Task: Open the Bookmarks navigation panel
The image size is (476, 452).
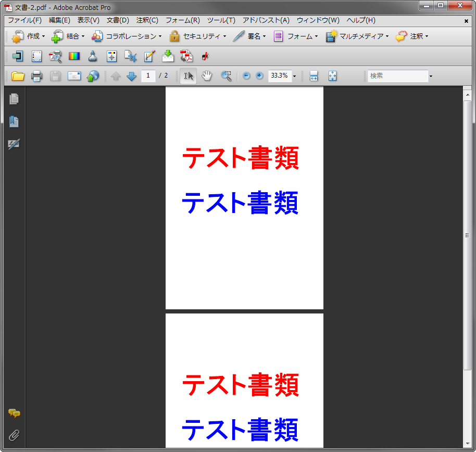Action: point(14,121)
